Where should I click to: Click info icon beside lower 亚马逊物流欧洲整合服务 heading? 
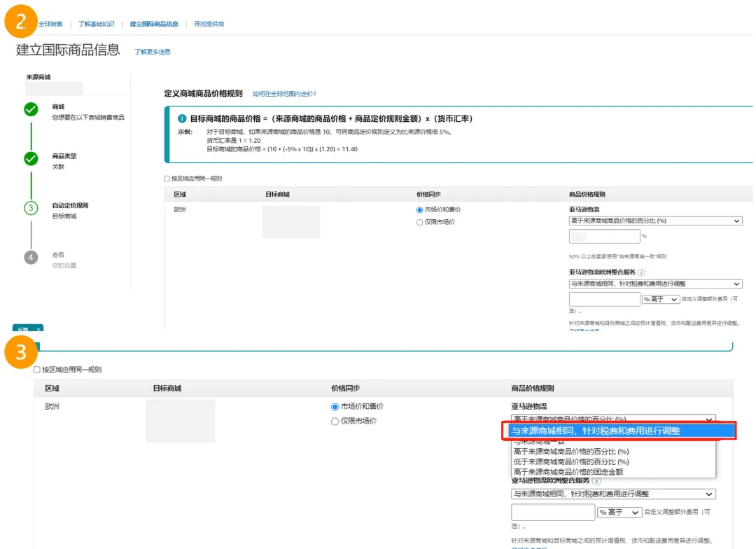[x=596, y=481]
